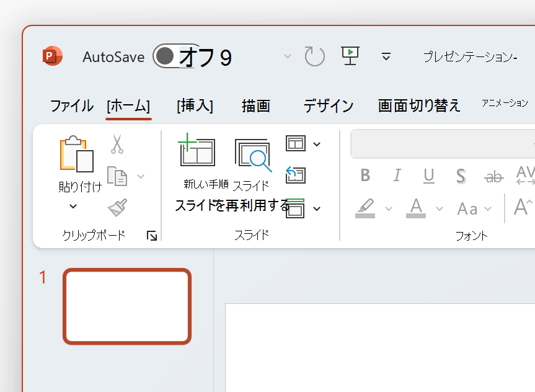
Task: Toggle text Shadow formatting
Action: tap(461, 176)
